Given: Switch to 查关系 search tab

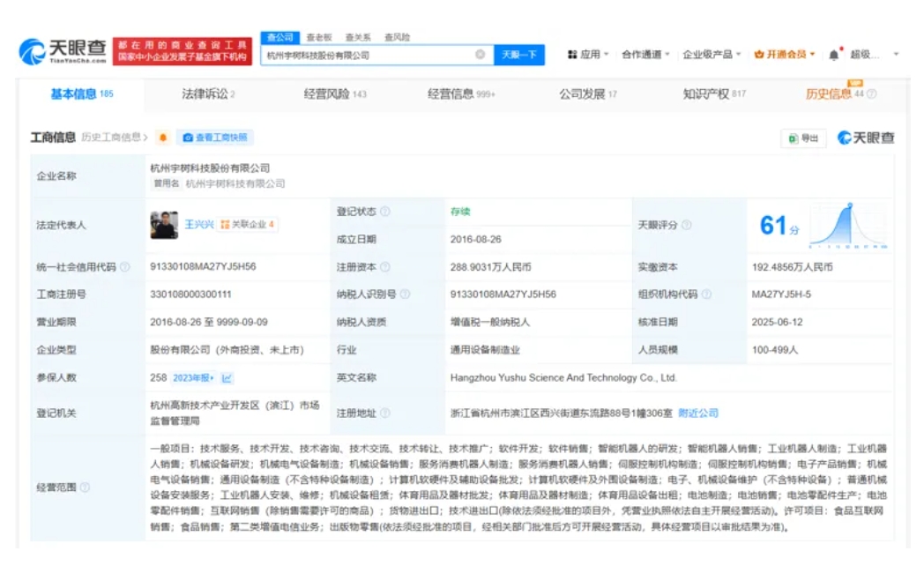Looking at the screenshot, I should tap(358, 37).
